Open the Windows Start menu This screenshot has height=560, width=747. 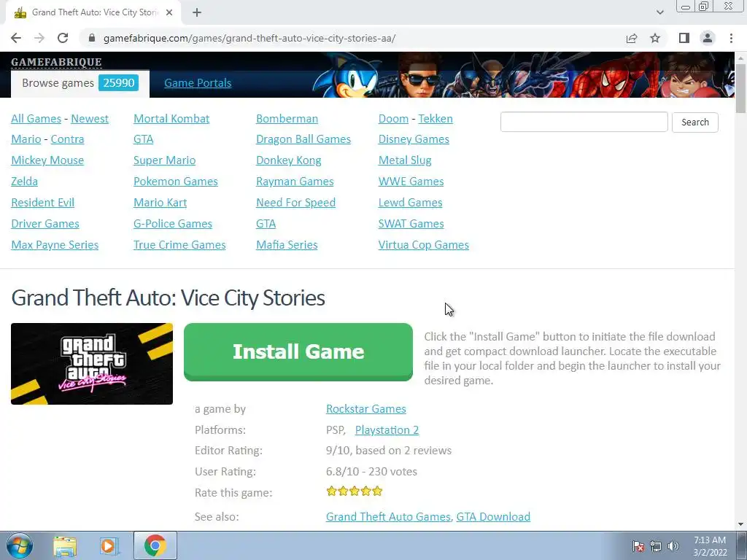coord(20,545)
